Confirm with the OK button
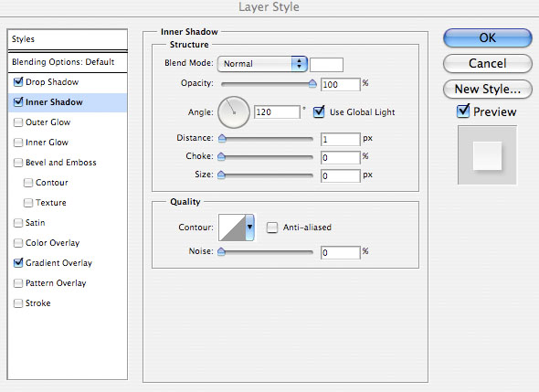The image size is (539, 392). coord(488,37)
